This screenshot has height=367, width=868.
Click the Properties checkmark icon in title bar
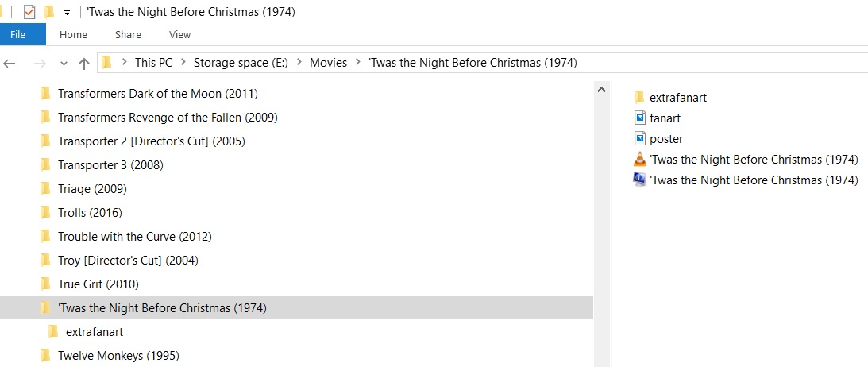[29, 12]
